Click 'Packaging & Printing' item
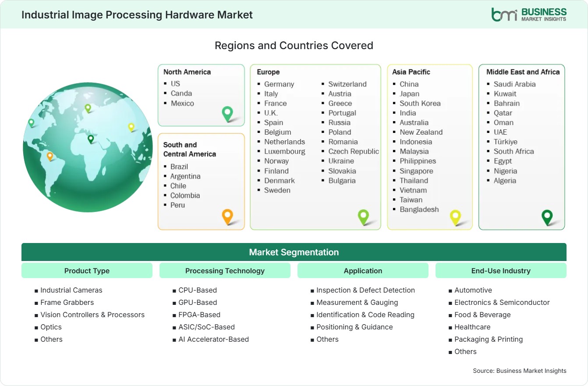588x386 pixels. pyautogui.click(x=489, y=339)
